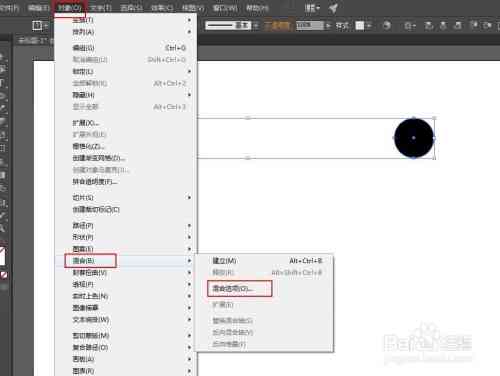The image size is (500, 376).
Task: Expand the 封套扭曲(V) submenu
Action: click(x=126, y=273)
